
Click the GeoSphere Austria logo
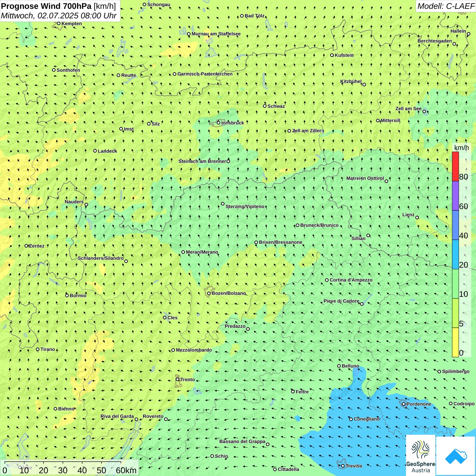tap(421, 455)
